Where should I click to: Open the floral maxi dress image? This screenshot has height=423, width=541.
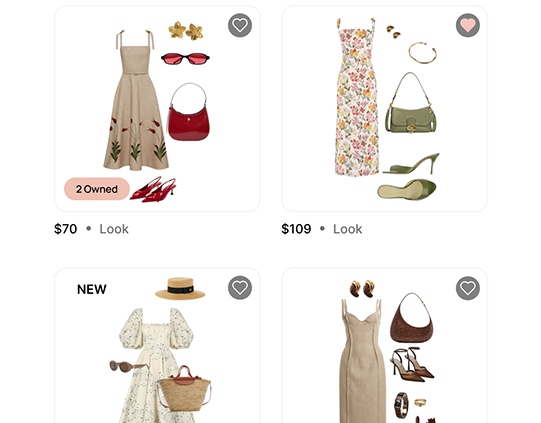click(x=357, y=97)
